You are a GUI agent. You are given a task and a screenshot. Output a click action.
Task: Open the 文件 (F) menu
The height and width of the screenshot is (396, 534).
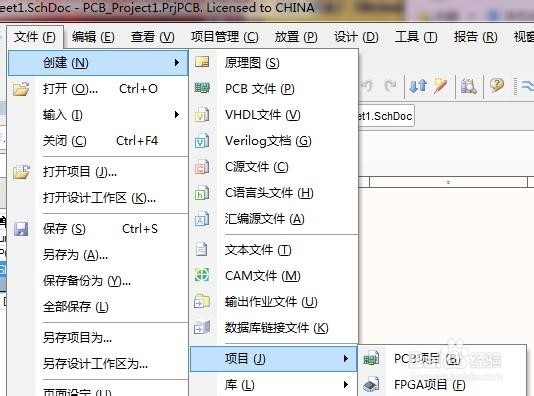coord(35,37)
